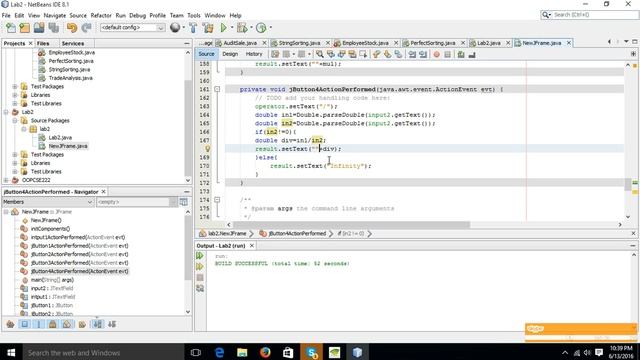Click the globe browser icon in toolbar
The image size is (640, 360).
point(175,28)
